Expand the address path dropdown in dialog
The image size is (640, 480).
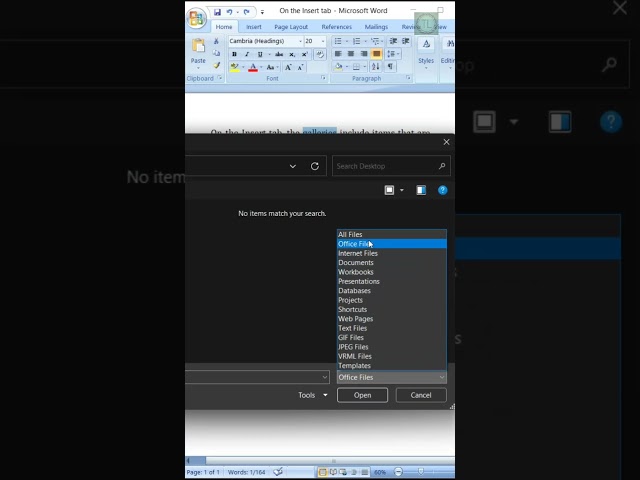coord(293,166)
